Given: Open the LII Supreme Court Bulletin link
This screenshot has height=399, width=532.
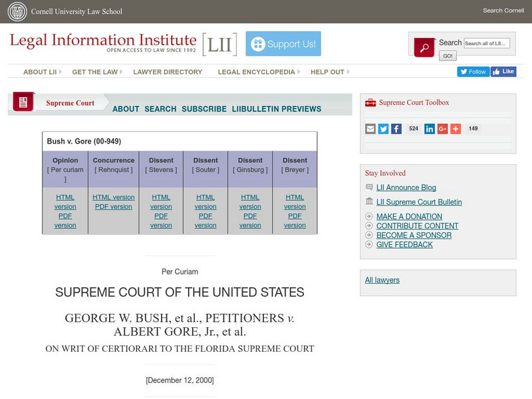Looking at the screenshot, I should point(419,202).
